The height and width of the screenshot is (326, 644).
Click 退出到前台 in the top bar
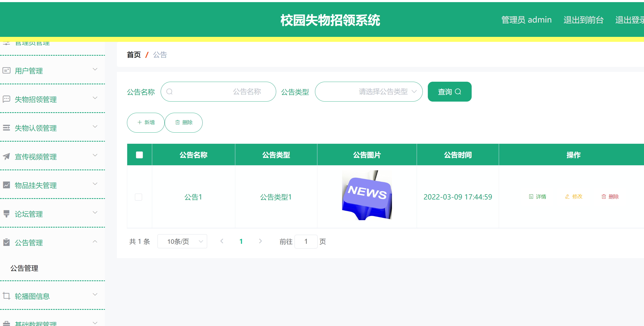click(x=583, y=20)
